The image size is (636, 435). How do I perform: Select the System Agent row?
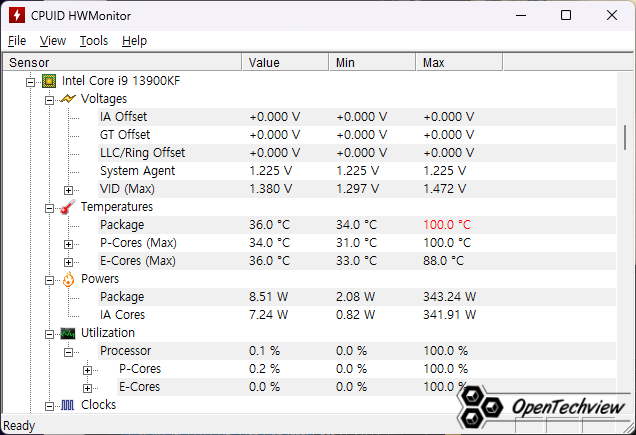coord(357,171)
